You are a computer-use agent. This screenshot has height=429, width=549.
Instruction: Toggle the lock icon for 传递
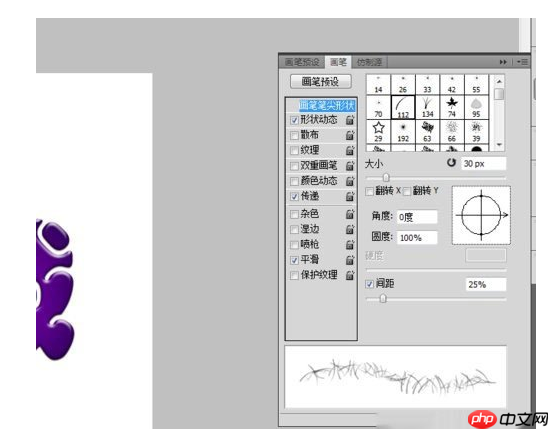tap(350, 196)
